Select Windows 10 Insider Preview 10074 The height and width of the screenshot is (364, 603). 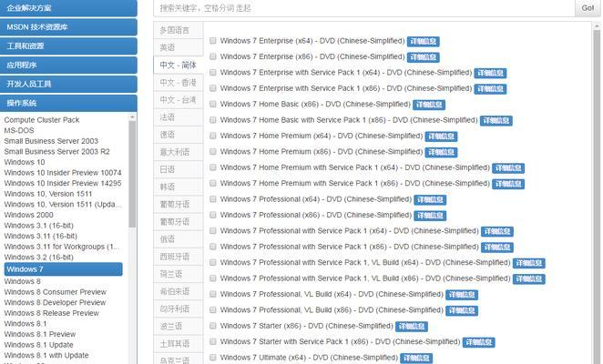point(63,173)
